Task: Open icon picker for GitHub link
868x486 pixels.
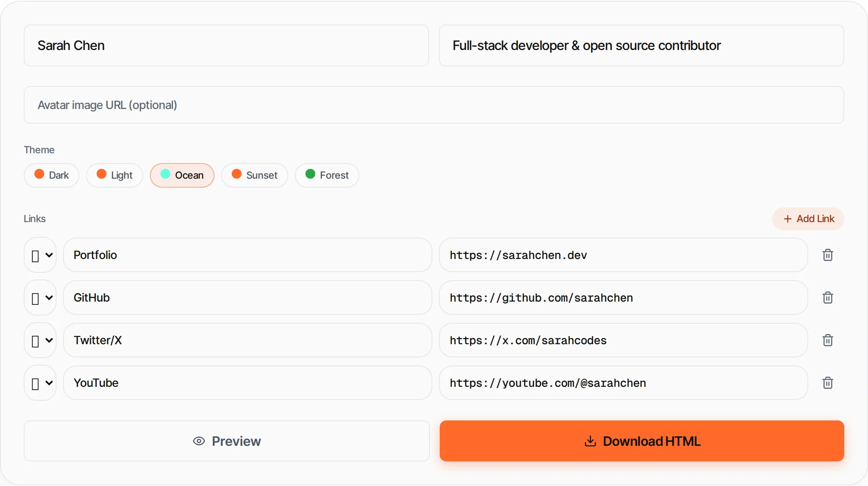Action: click(40, 298)
